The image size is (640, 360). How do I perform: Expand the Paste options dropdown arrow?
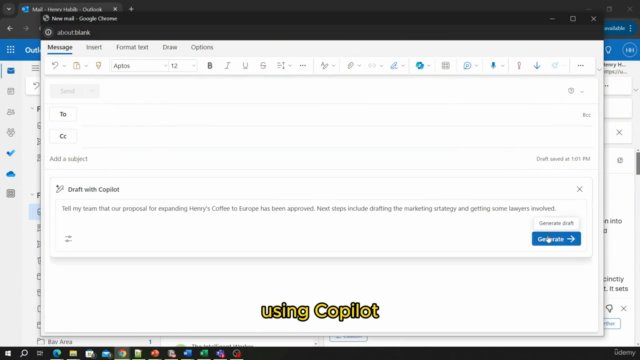point(86,66)
